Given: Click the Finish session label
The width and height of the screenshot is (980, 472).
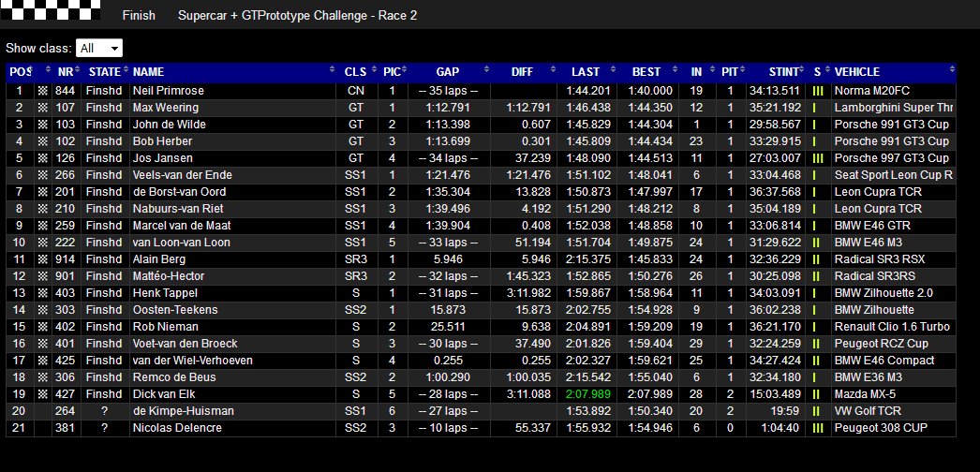Looking at the screenshot, I should 139,16.
